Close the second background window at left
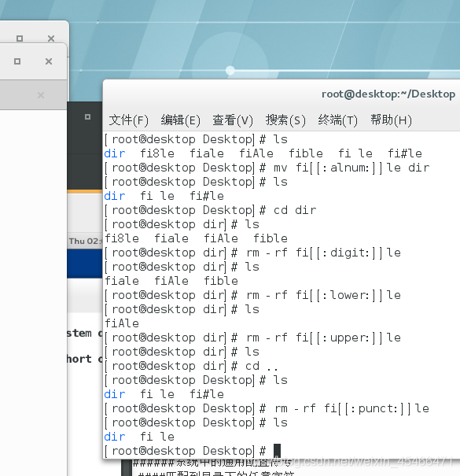The height and width of the screenshot is (476, 460). [x=49, y=61]
